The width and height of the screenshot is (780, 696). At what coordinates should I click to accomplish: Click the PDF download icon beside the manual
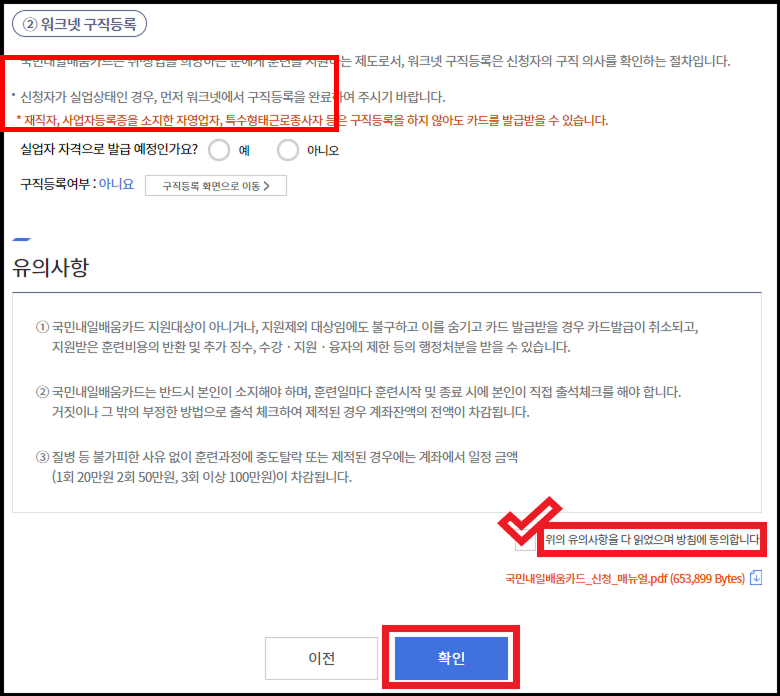[x=756, y=578]
